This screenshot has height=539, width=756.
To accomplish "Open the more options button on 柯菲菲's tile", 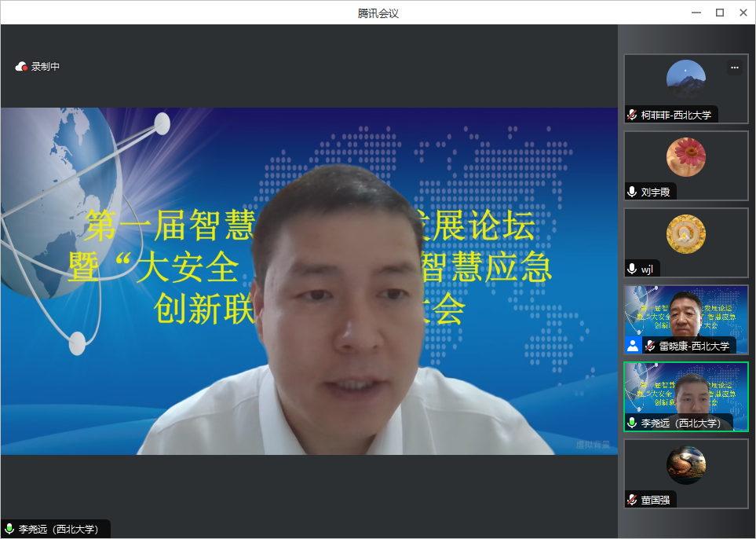I will pyautogui.click(x=735, y=68).
